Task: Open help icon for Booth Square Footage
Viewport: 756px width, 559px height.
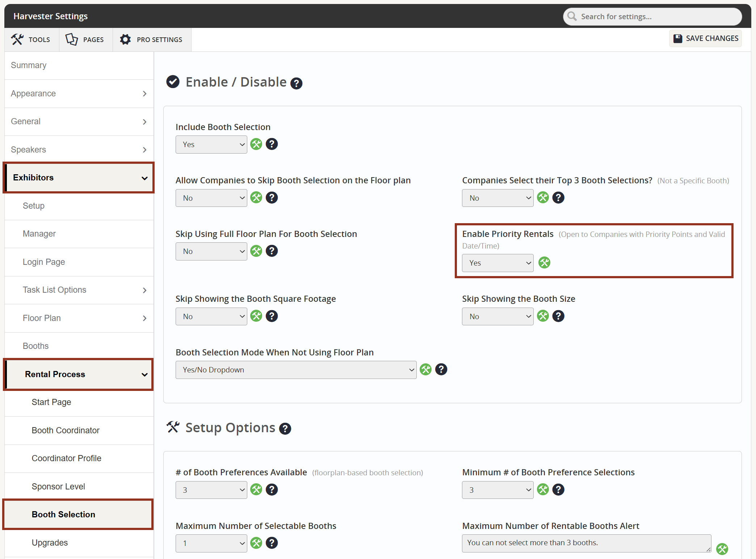Action: pyautogui.click(x=272, y=316)
